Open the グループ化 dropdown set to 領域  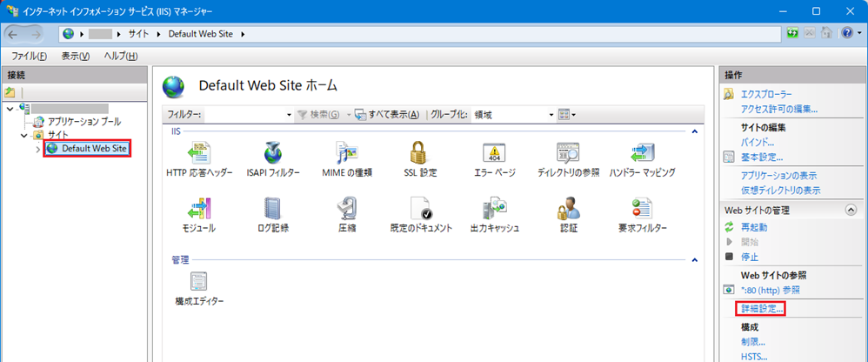[x=513, y=115]
